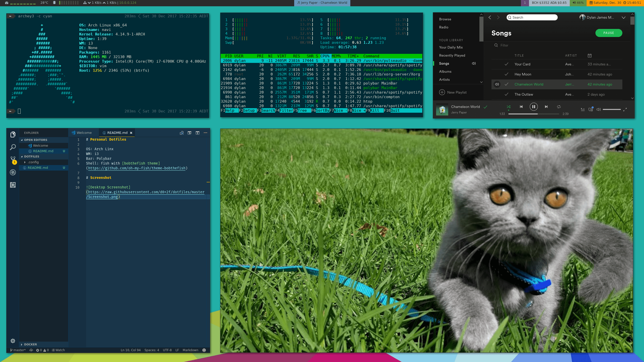Open Spotify play queue icon
Screen dimensions: 644x362
pyautogui.click(x=583, y=109)
